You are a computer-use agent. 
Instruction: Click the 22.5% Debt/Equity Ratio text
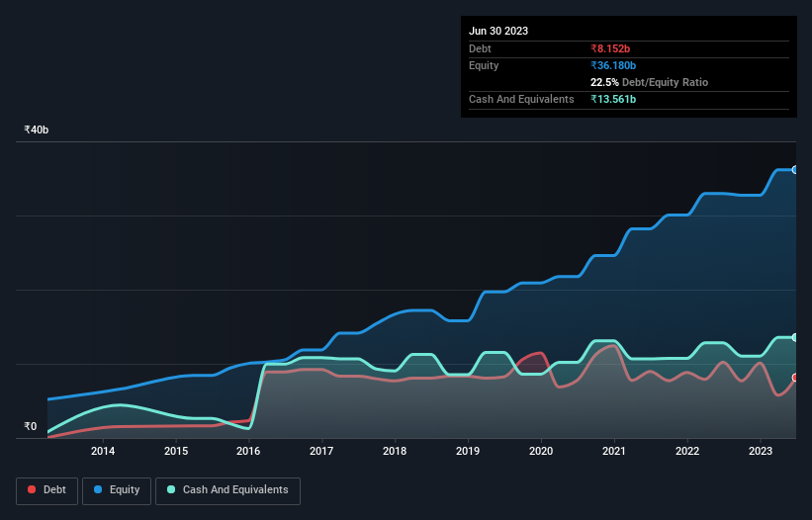pyautogui.click(x=650, y=82)
